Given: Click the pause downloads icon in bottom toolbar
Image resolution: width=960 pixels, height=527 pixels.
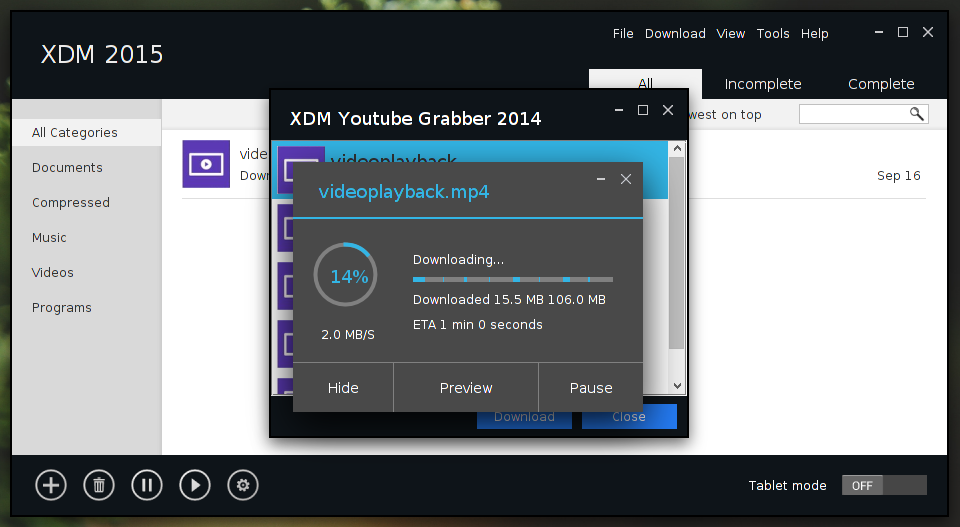Looking at the screenshot, I should click(x=147, y=485).
